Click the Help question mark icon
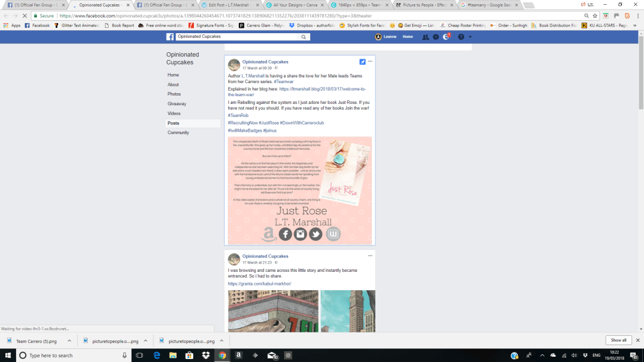 pos(461,37)
